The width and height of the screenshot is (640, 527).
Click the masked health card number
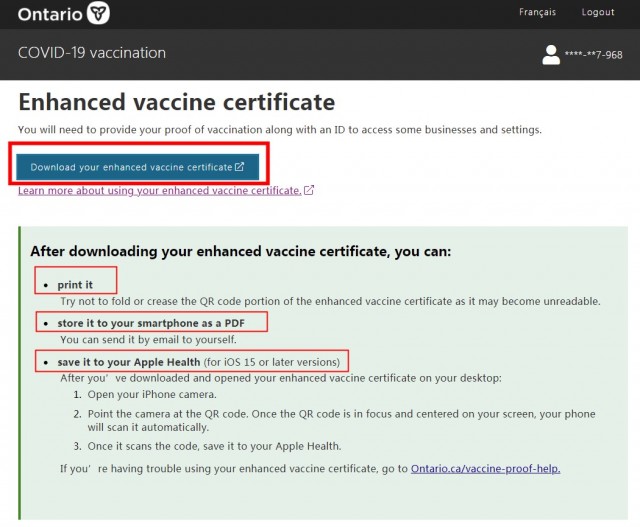pyautogui.click(x=593, y=55)
